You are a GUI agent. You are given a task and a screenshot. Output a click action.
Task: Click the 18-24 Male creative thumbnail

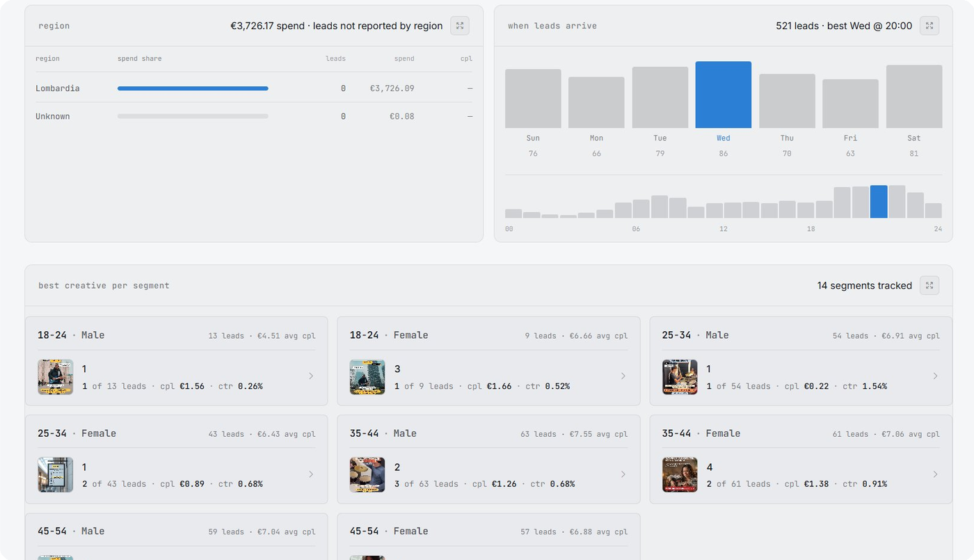(x=56, y=377)
